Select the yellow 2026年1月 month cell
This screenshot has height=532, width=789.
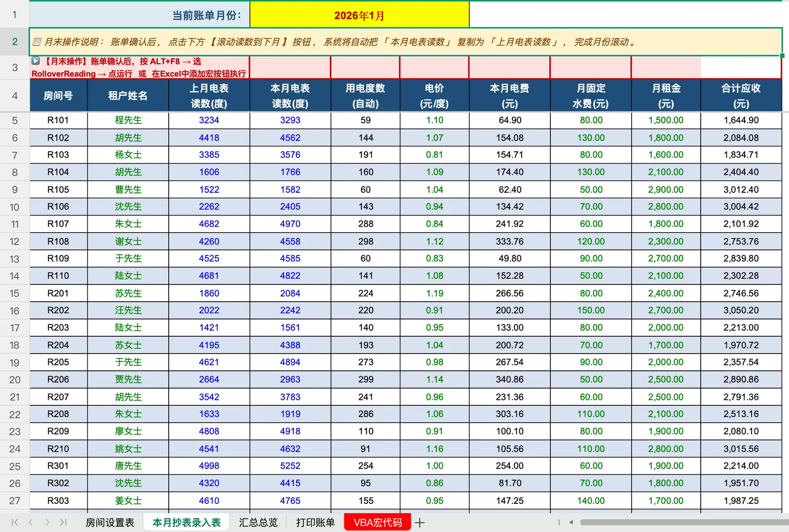[359, 15]
